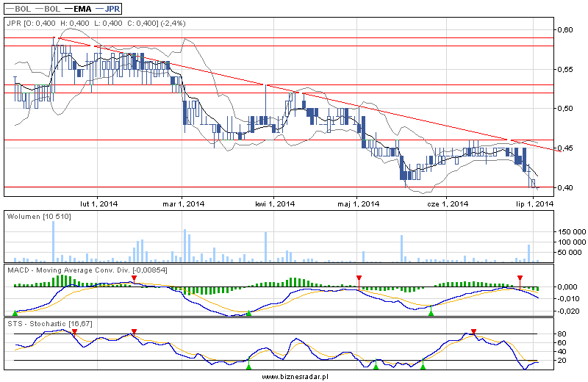588x382 pixels.
Task: Click the 150 000 volume axis label
Action: click(x=572, y=232)
